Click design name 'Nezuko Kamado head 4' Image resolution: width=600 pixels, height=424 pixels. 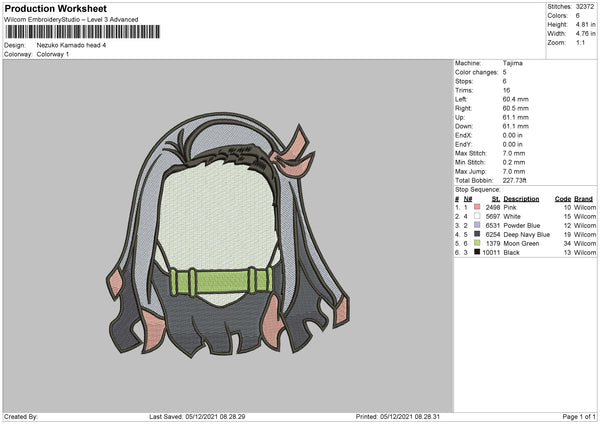point(71,45)
